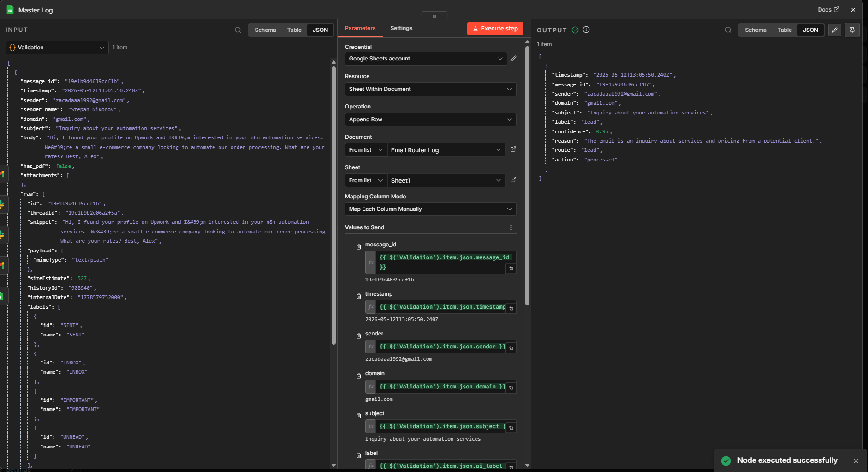
Task: Click the subject expression input field
Action: tap(440, 426)
